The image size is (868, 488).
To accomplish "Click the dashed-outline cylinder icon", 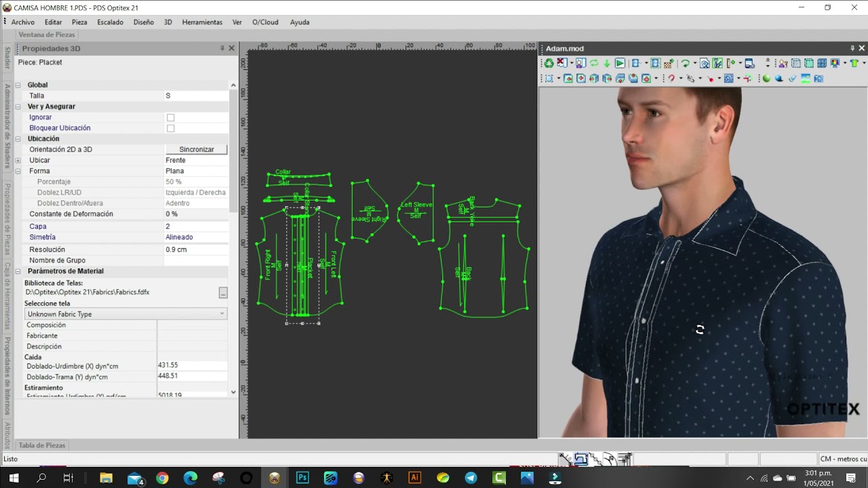I will click(656, 63).
